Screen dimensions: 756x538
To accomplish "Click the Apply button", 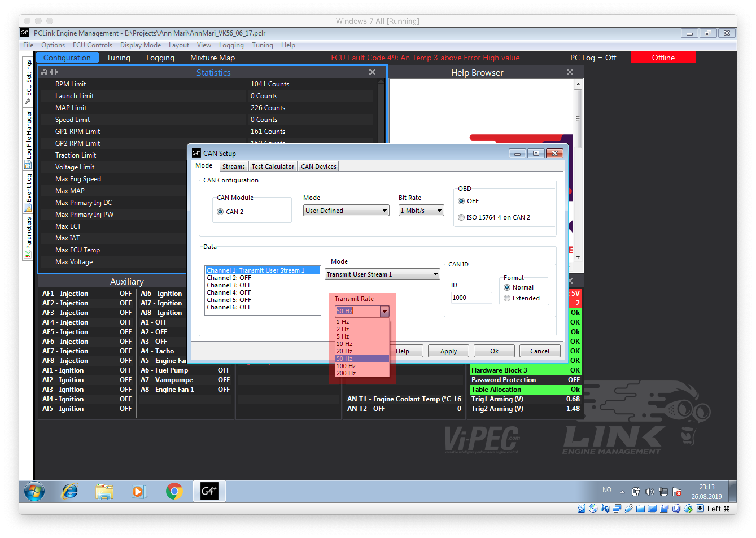I will [448, 351].
